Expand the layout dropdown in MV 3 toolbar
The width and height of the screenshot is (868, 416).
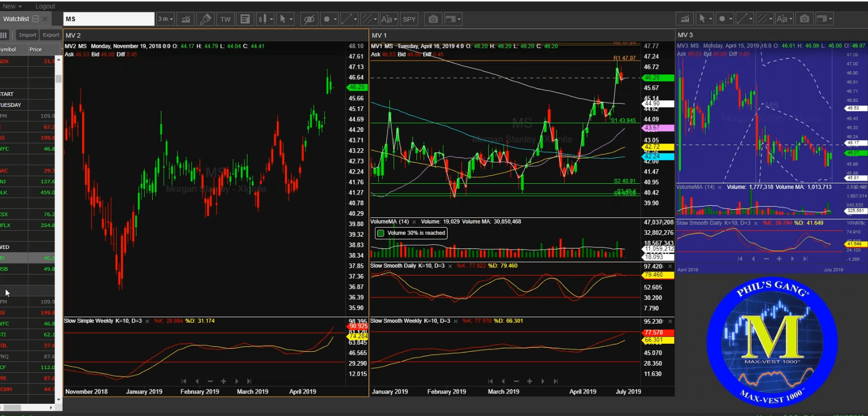tap(830, 19)
